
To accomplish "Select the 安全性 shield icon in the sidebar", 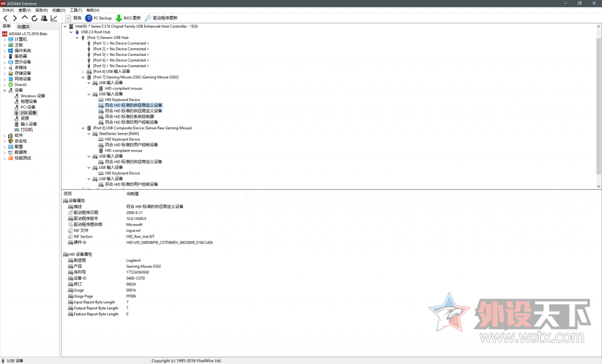I will 11,141.
